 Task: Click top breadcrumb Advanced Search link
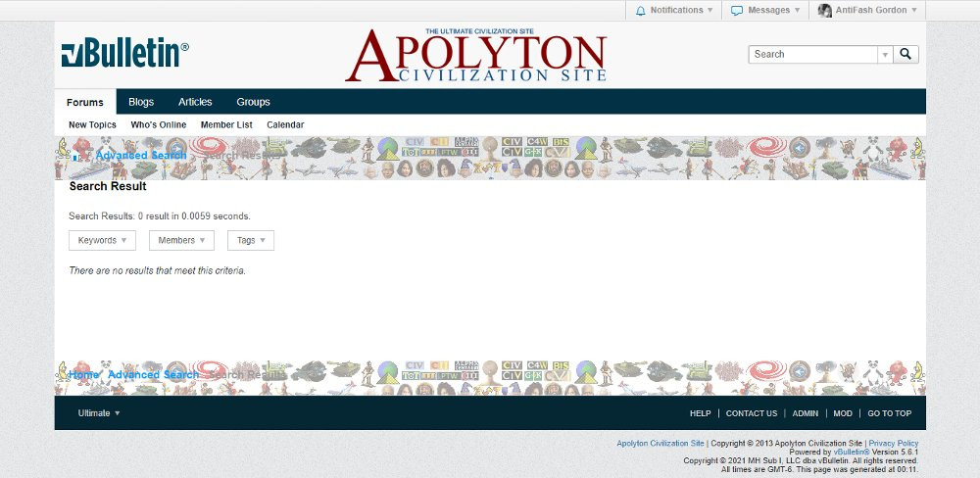point(141,155)
